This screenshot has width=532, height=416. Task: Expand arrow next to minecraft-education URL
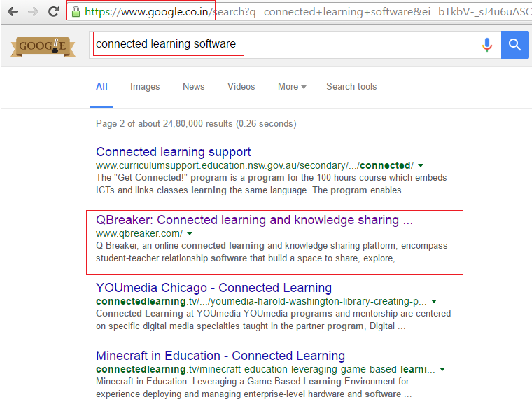click(442, 369)
